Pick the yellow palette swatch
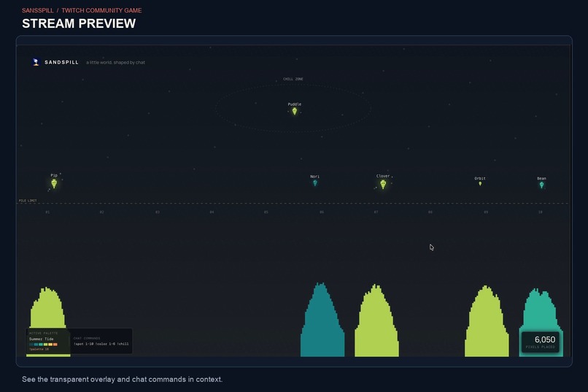The height and width of the screenshot is (392, 588). pos(50,345)
